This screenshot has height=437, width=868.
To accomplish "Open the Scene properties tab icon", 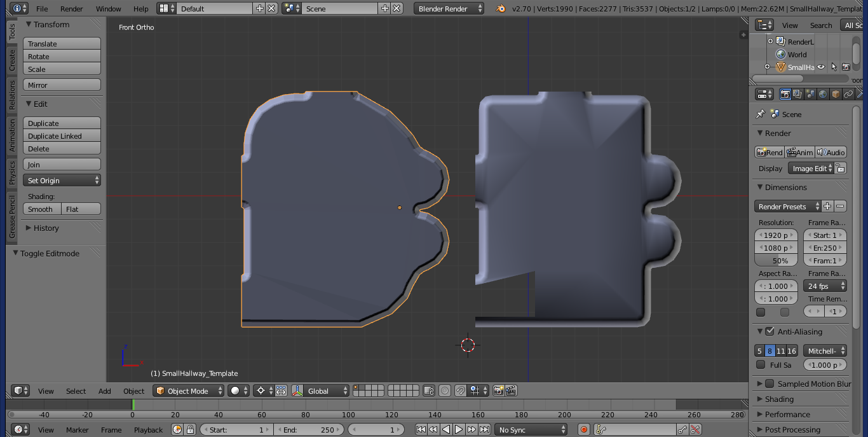I will [x=810, y=94].
